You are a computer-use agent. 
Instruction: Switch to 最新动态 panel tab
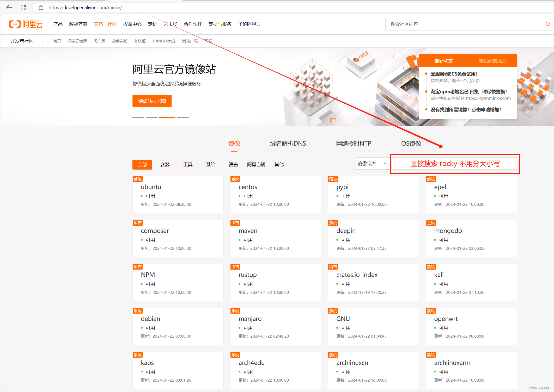point(443,61)
